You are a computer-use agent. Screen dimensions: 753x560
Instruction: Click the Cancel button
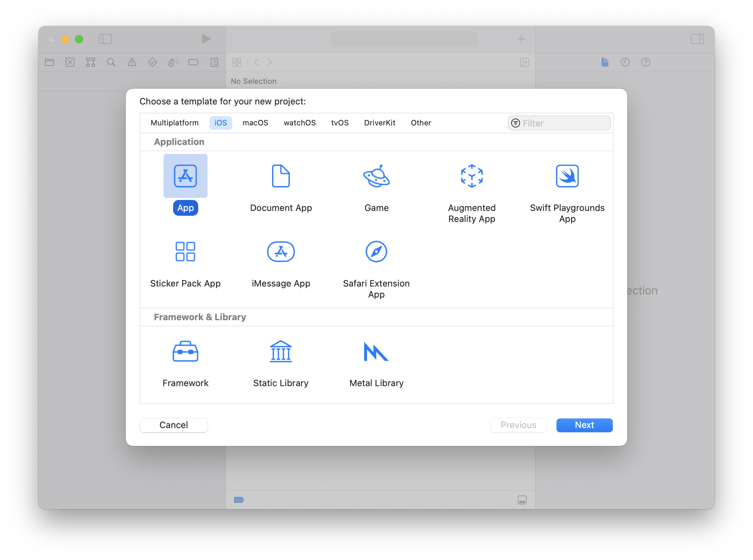coord(173,425)
